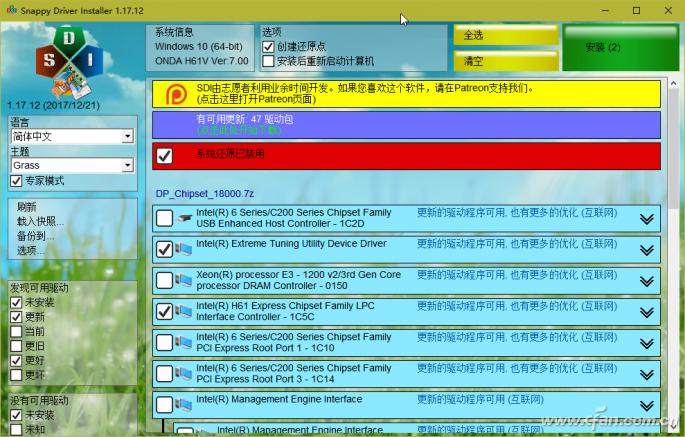
Task: Click the USB Enhanced Host Controller device icon
Action: [185, 218]
